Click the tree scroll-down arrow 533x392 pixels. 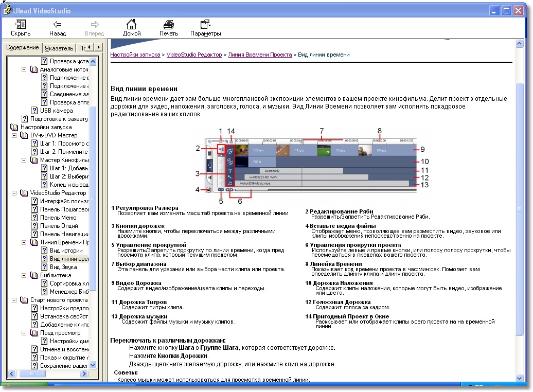pos(93,365)
